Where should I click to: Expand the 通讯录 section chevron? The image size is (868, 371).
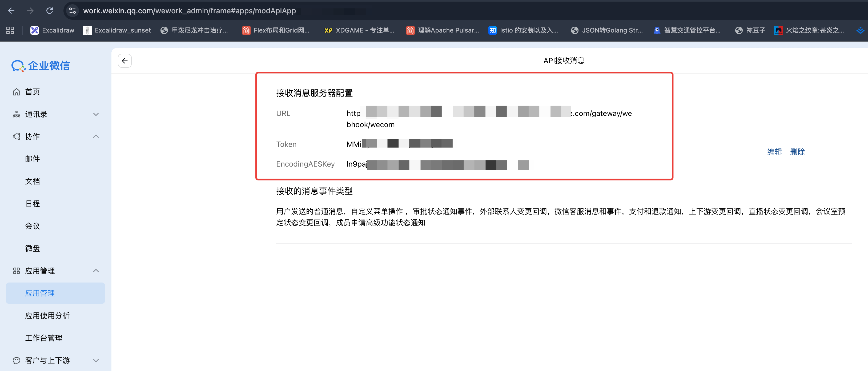coord(96,114)
